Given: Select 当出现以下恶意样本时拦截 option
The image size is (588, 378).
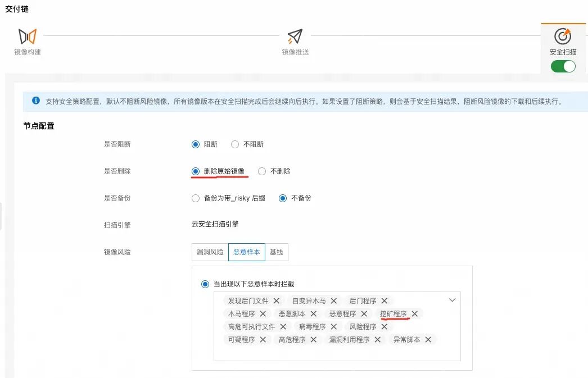Looking at the screenshot, I should pos(205,284).
